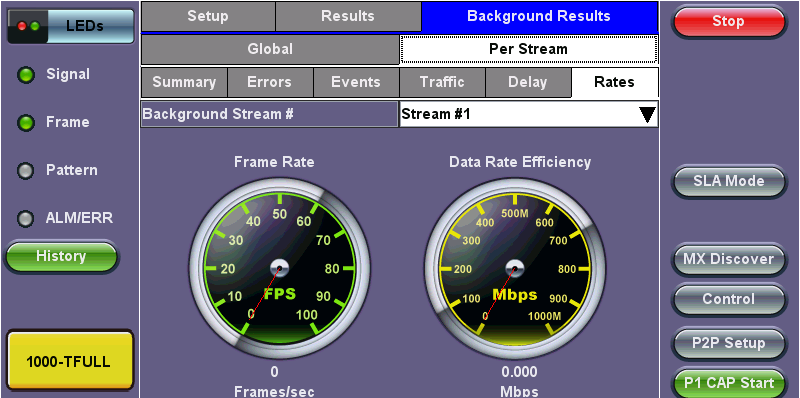Image resolution: width=800 pixels, height=398 pixels.
Task: Click the ALM/ERR LED indicator
Action: click(x=25, y=219)
